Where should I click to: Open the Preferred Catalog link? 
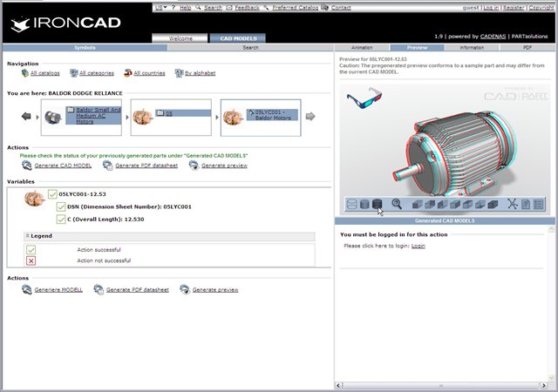tap(296, 8)
